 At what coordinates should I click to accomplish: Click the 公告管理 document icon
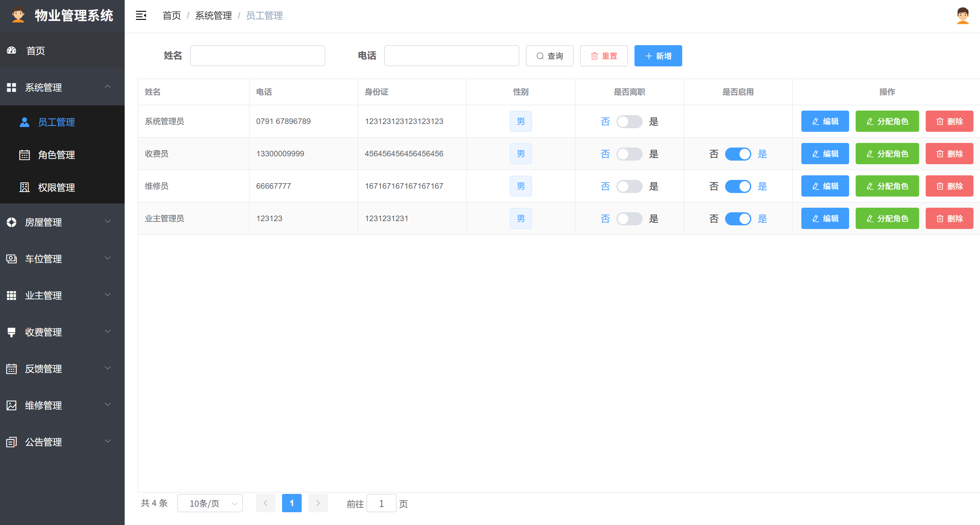coord(11,442)
